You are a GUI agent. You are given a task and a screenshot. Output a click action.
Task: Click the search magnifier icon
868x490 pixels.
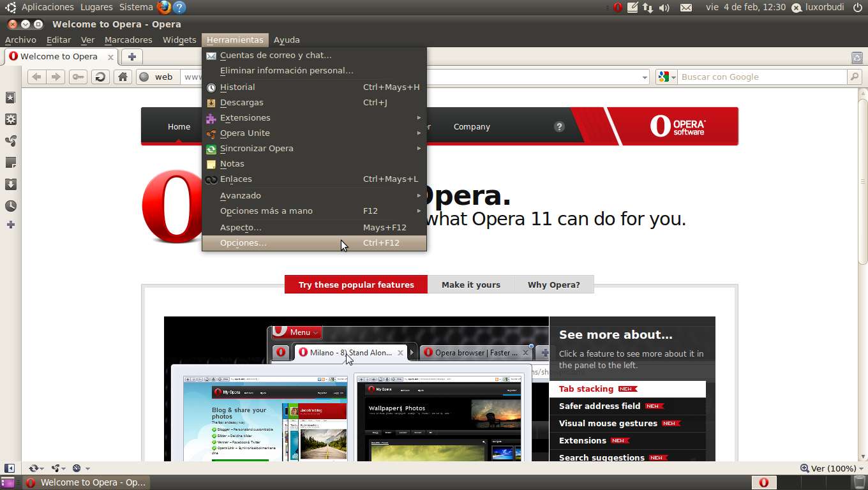click(855, 77)
